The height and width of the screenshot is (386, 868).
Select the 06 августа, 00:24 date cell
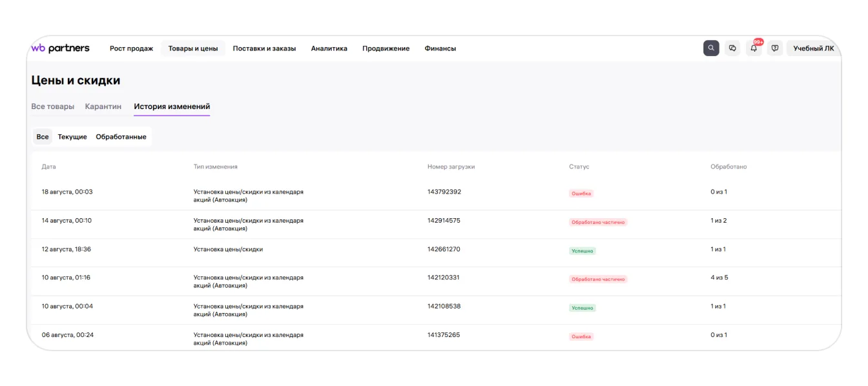(68, 335)
